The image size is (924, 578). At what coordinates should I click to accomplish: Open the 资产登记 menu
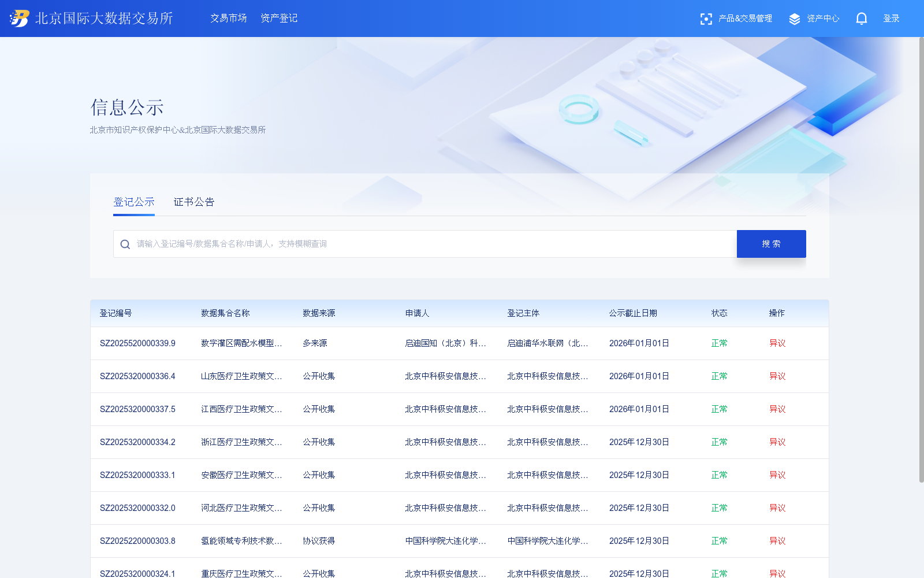[x=279, y=18]
